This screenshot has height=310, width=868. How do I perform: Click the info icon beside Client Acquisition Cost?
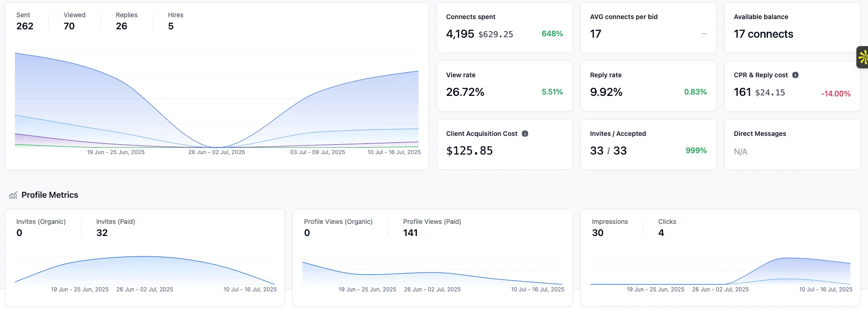click(525, 134)
